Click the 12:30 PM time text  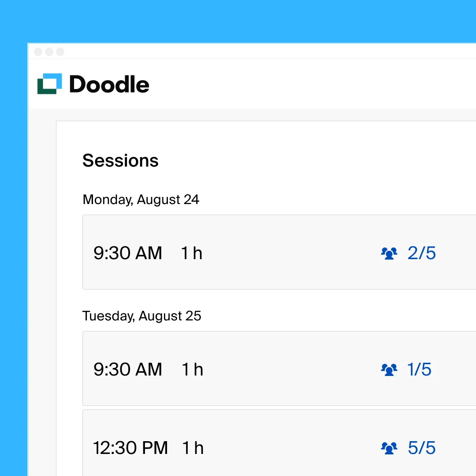pyautogui.click(x=130, y=448)
